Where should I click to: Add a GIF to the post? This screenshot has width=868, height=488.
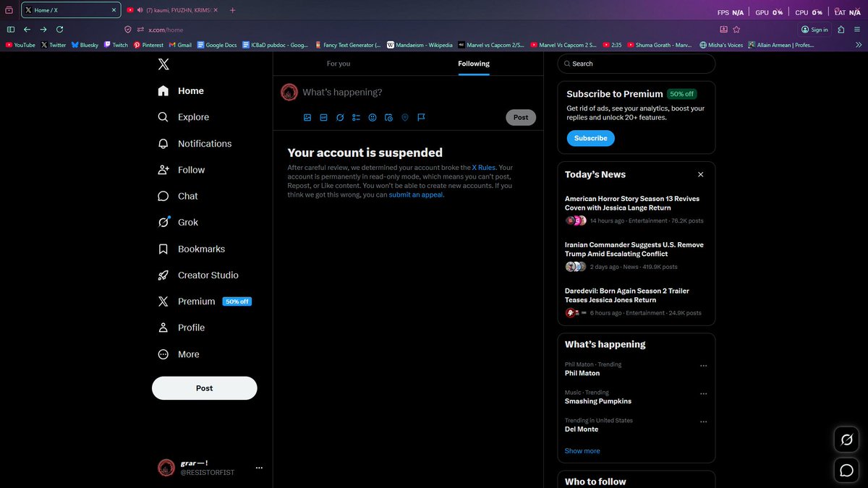pos(324,117)
